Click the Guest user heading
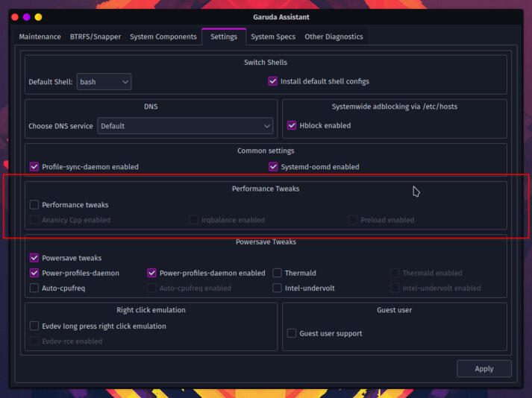Screen dimensions: 532x398 (x=394, y=310)
